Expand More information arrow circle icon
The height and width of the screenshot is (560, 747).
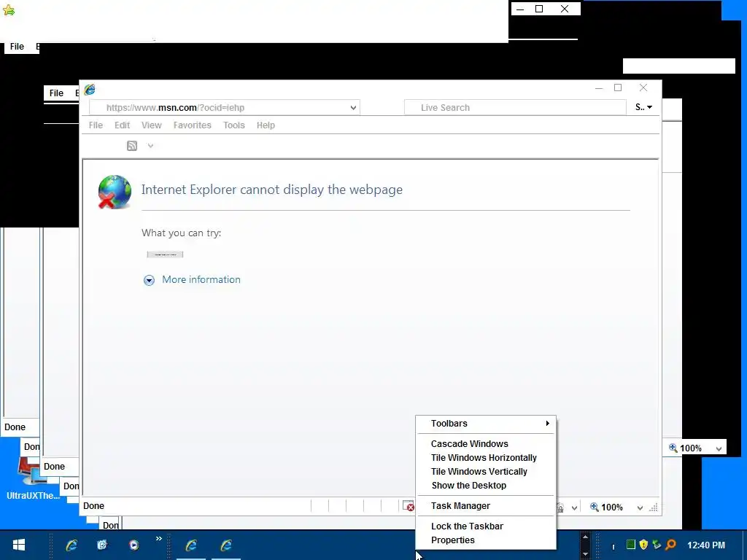click(x=149, y=280)
